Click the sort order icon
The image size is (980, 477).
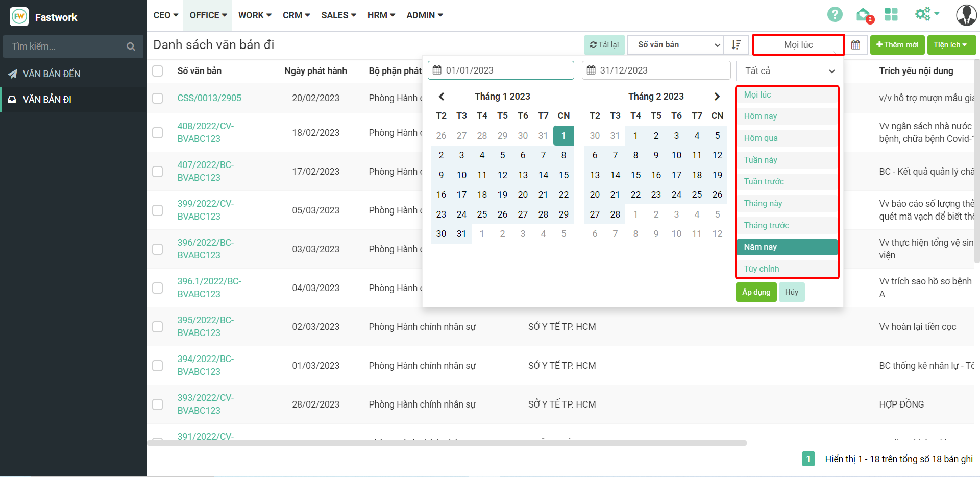click(x=736, y=45)
